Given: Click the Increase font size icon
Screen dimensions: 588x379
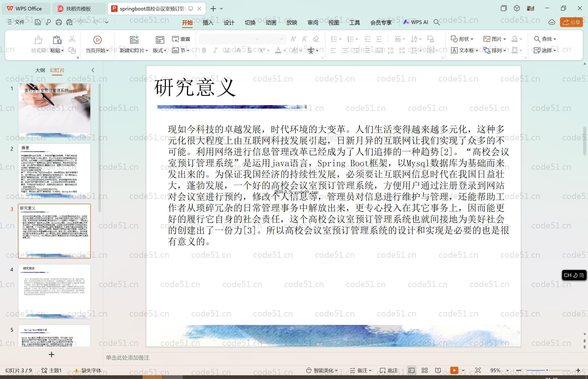Looking at the screenshot, I should [293, 39].
